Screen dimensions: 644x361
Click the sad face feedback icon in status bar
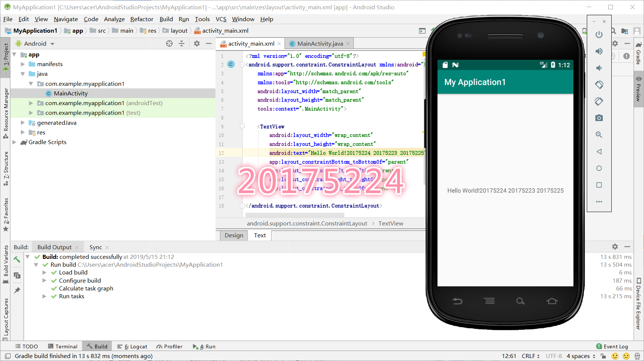pyautogui.click(x=626, y=356)
